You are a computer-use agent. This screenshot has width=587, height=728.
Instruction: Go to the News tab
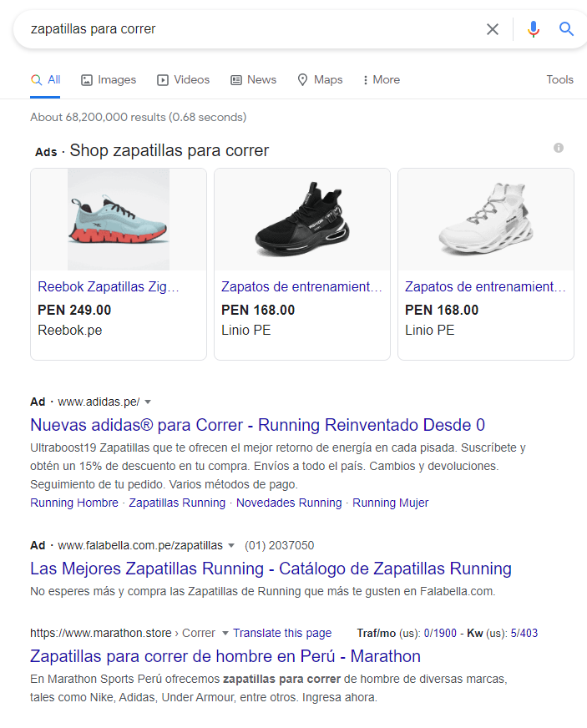pyautogui.click(x=253, y=80)
